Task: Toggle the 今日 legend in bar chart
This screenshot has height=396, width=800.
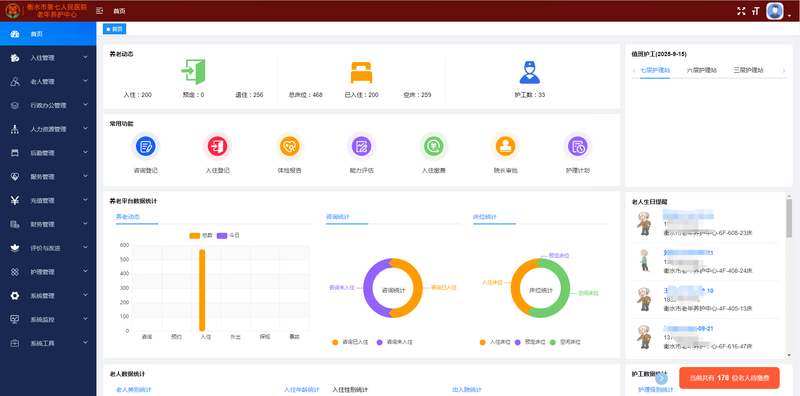Action: 228,235
